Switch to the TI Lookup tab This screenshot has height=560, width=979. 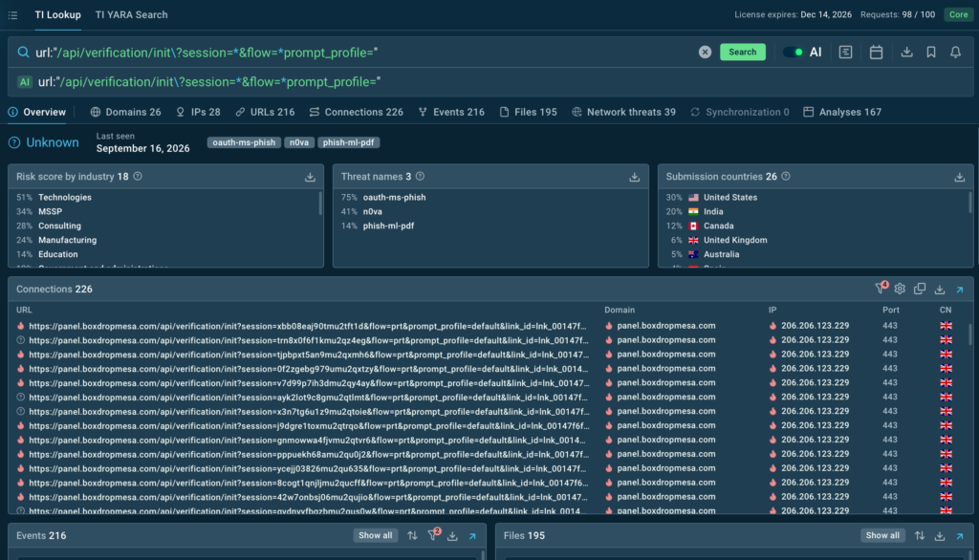point(57,15)
